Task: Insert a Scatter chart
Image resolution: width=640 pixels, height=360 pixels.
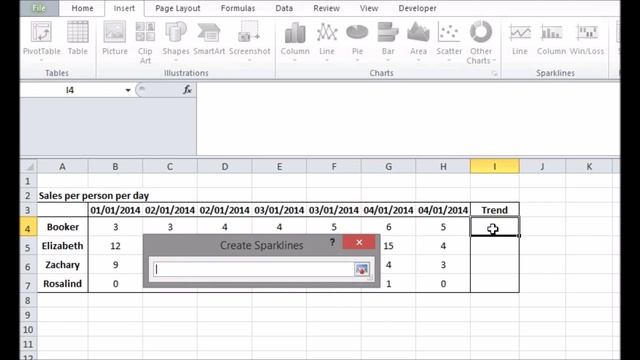Action: click(x=449, y=41)
